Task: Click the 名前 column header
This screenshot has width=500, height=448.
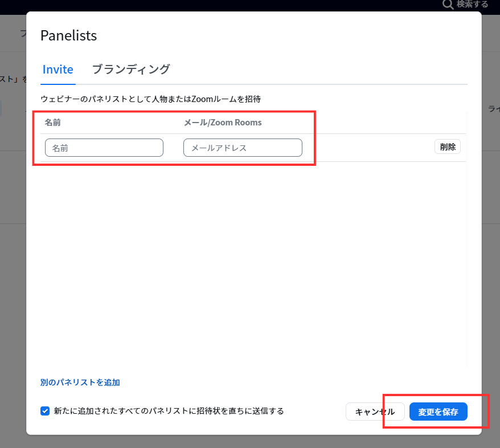Action: [x=53, y=123]
